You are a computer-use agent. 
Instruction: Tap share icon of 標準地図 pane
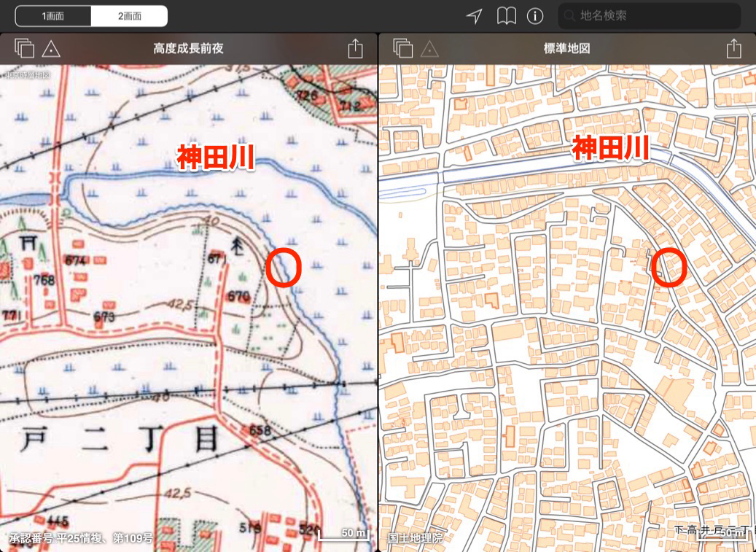click(x=733, y=49)
